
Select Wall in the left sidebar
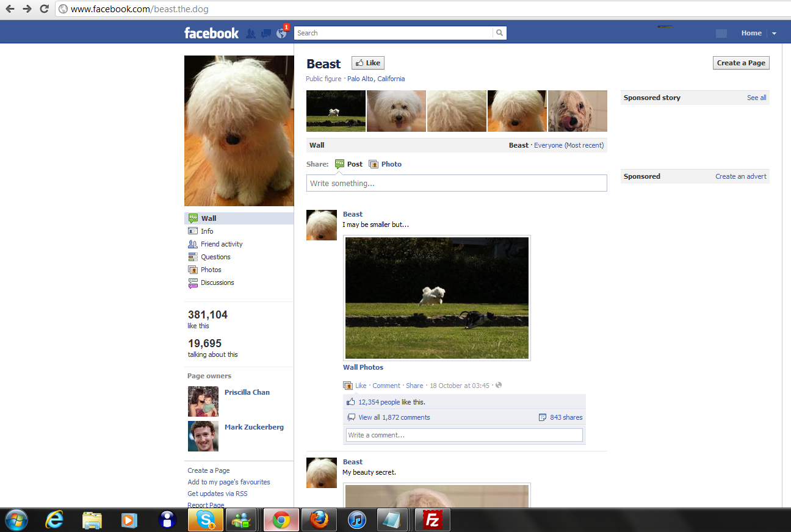coord(239,218)
